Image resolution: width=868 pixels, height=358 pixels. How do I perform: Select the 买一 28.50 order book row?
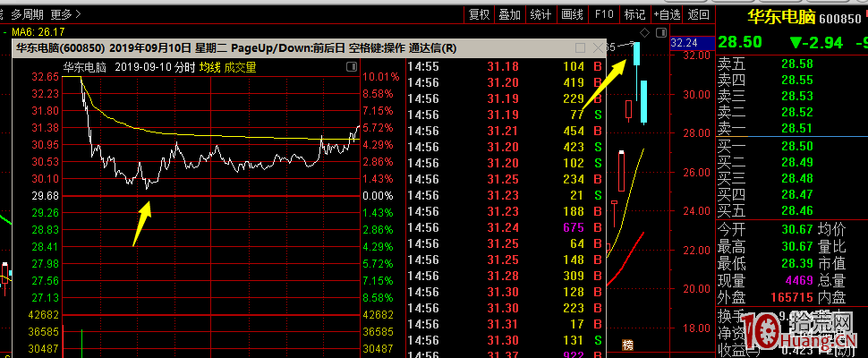[x=792, y=146]
